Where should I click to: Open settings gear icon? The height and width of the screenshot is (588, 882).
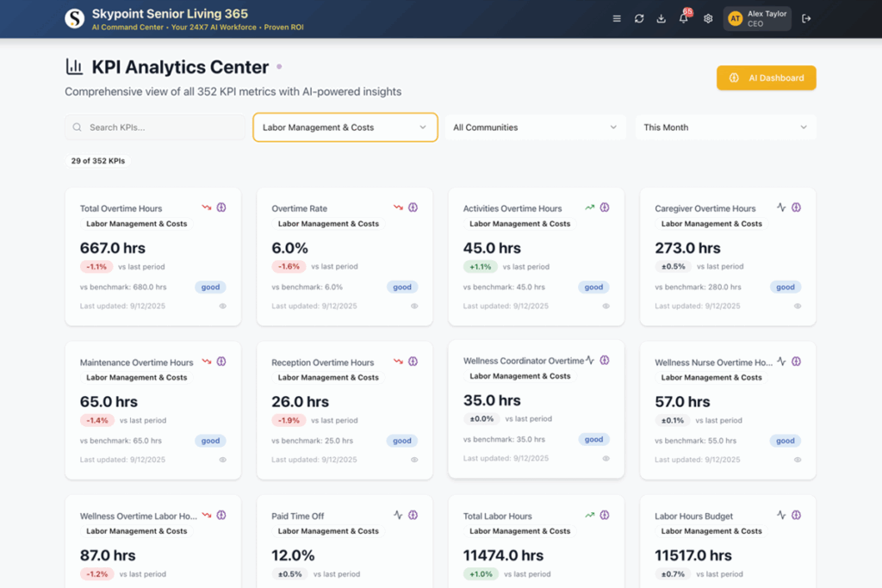[708, 19]
